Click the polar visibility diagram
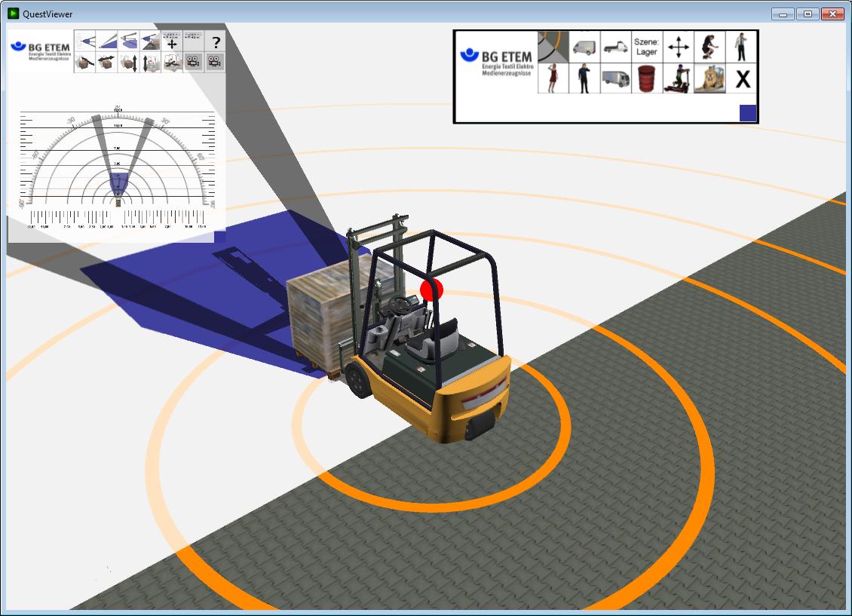The height and width of the screenshot is (616, 852). pos(118,167)
